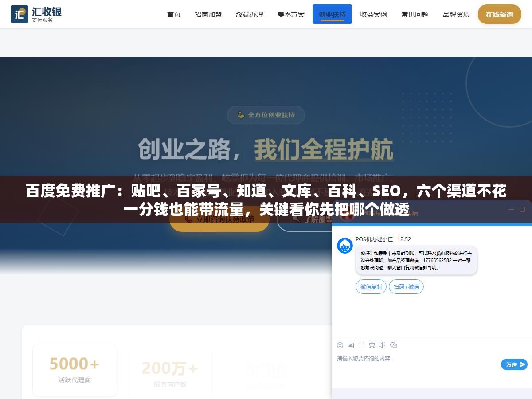Open the 品牌资质 navigation item
This screenshot has width=532, height=399.
coord(456,14)
